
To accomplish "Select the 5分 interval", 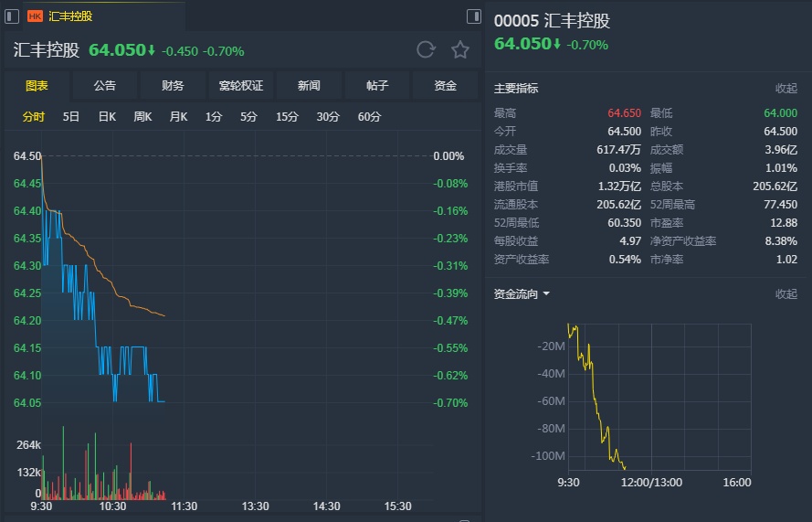I will 248,117.
